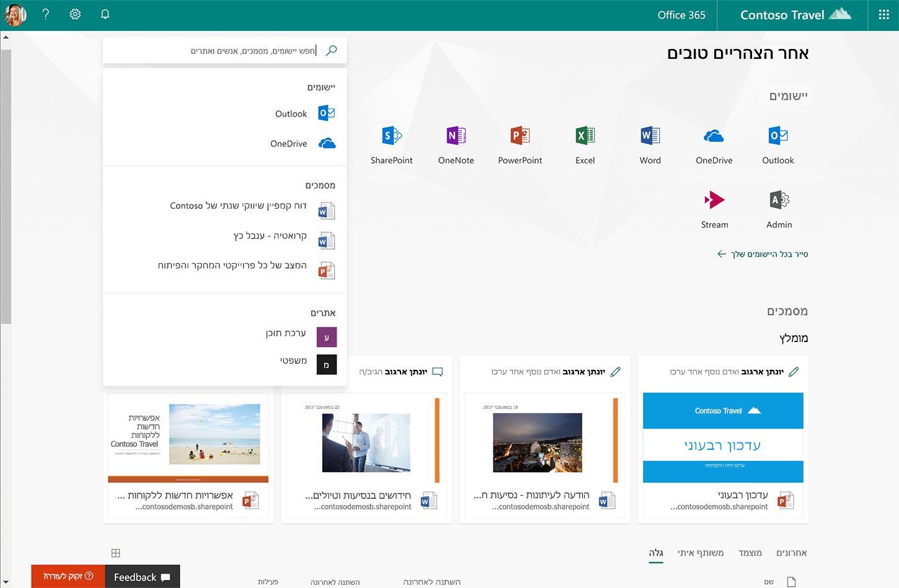Open the SharePoint app tile

point(391,144)
